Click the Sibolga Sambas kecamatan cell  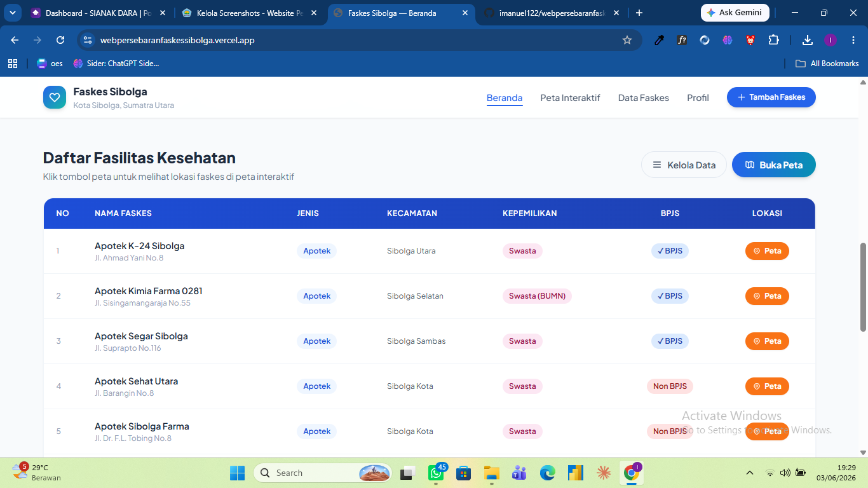[x=416, y=341]
